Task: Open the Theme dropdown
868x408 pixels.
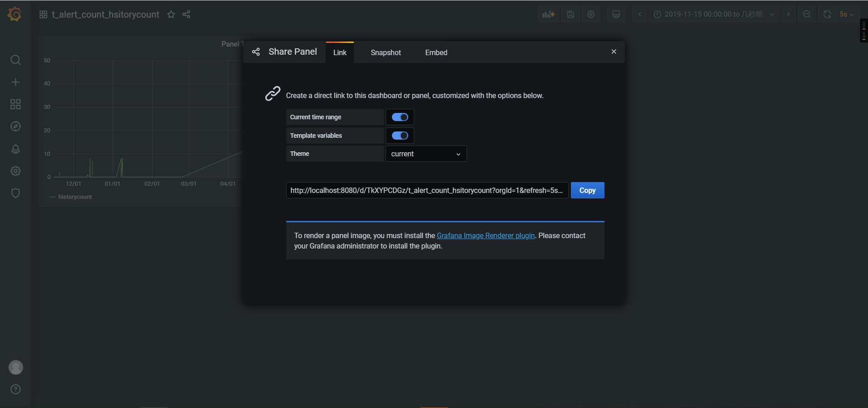Action: click(x=425, y=154)
